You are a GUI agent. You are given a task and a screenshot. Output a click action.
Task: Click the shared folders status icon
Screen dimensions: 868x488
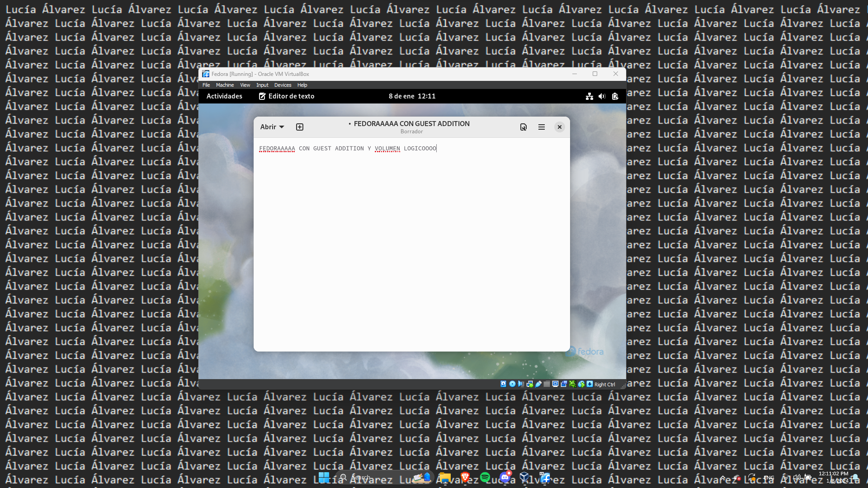pyautogui.click(x=547, y=384)
